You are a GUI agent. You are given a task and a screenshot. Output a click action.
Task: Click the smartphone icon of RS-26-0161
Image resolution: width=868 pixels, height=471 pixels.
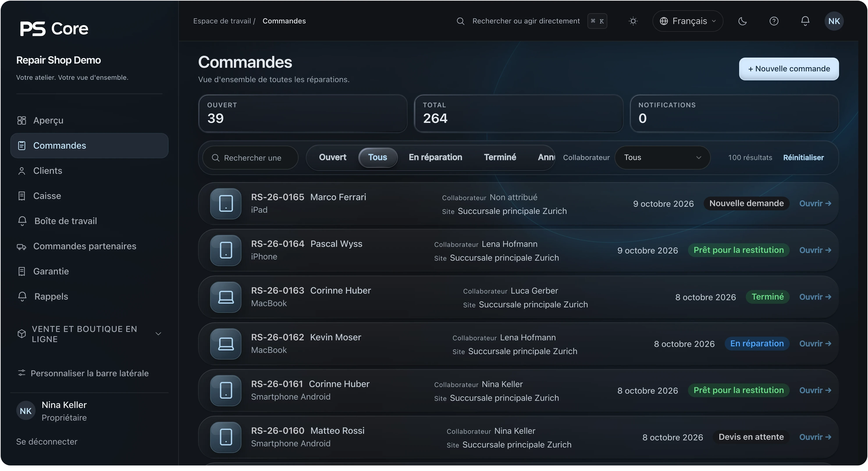226,391
